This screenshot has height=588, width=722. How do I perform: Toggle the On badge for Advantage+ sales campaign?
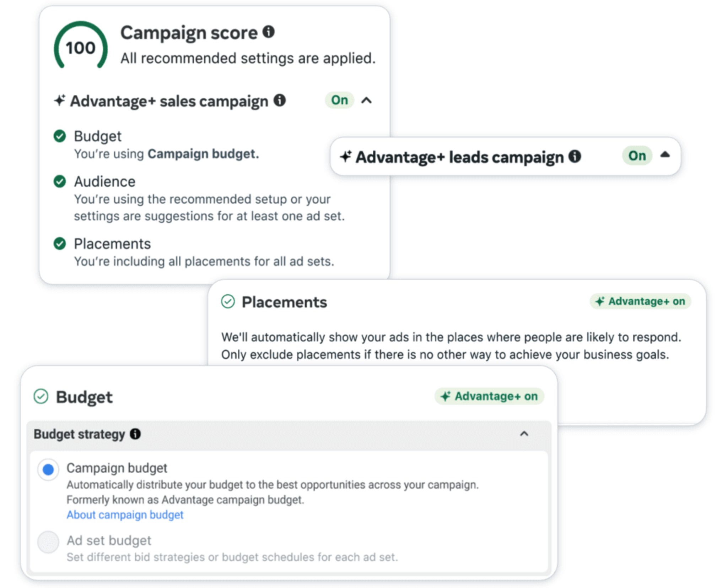pyautogui.click(x=339, y=100)
